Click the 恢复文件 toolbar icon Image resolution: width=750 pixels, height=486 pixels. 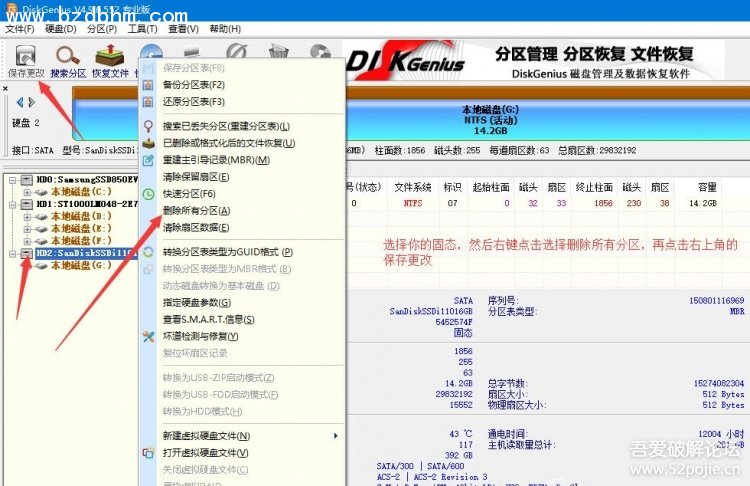110,55
